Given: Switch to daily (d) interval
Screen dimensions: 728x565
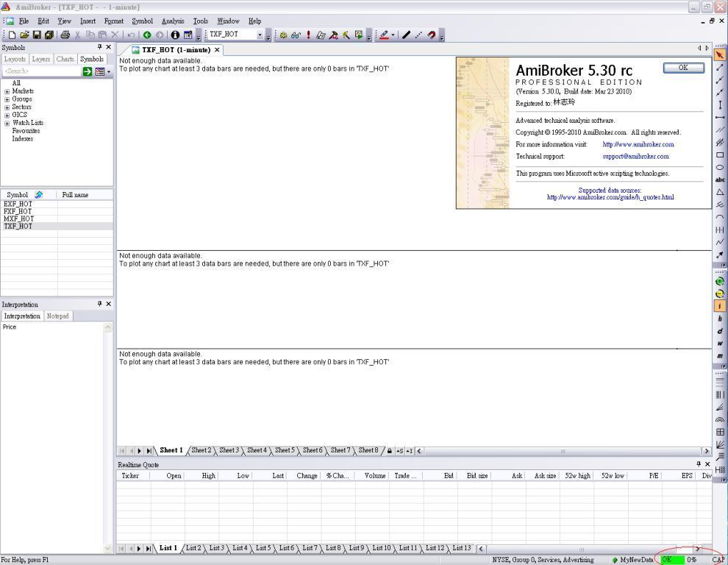Looking at the screenshot, I should click(720, 331).
